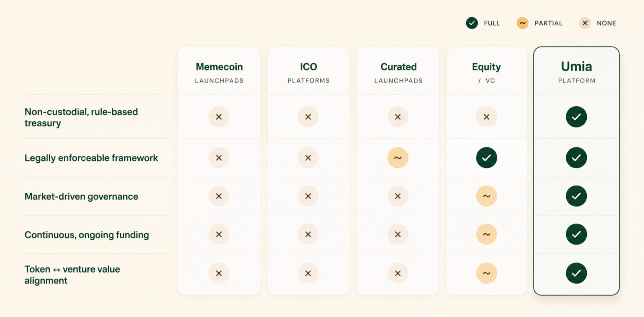Select the Memecoin Launchpads column header

pyautogui.click(x=219, y=72)
